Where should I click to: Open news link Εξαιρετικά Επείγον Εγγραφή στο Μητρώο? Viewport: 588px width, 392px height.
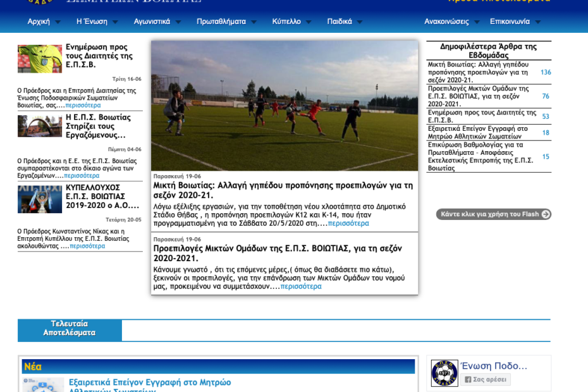[x=150, y=386]
